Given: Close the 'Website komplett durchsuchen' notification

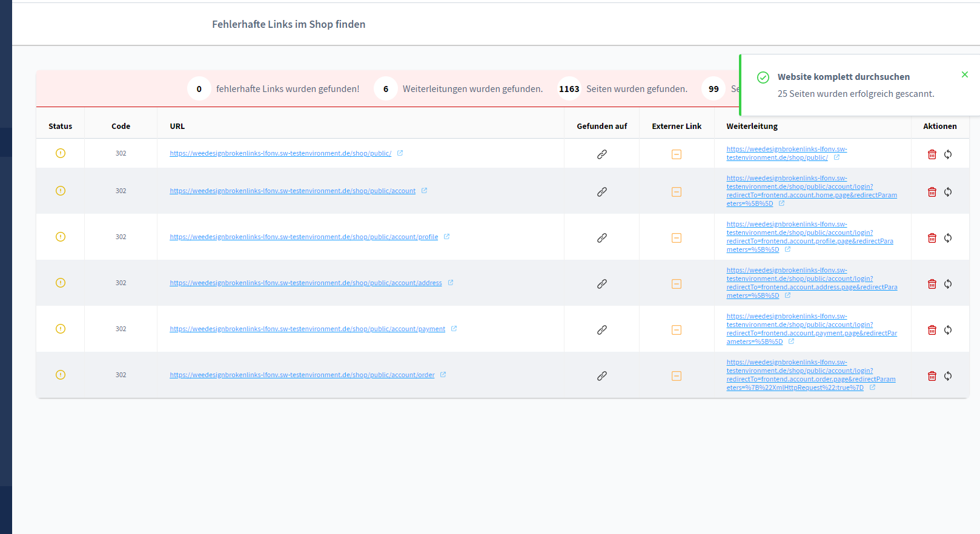Looking at the screenshot, I should (x=965, y=74).
